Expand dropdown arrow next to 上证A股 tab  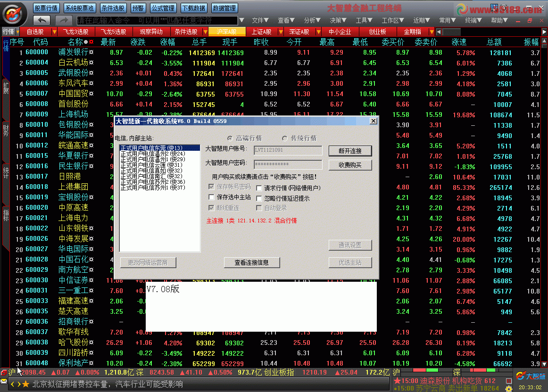[281, 32]
